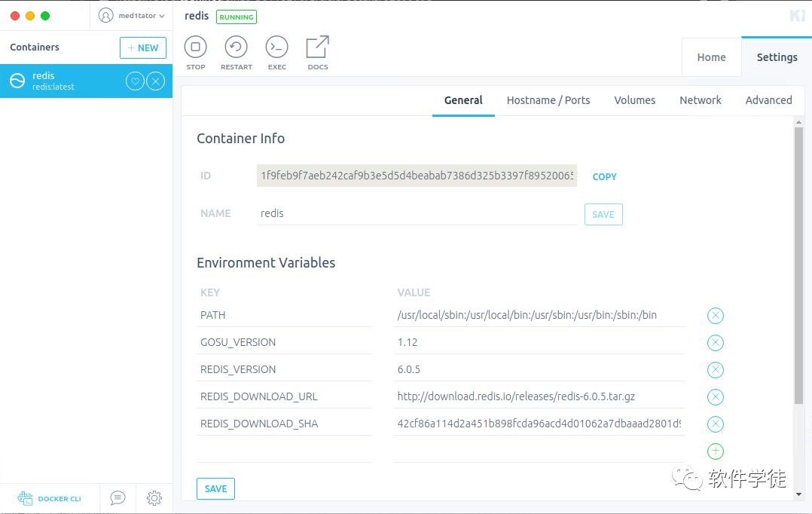812x514 pixels.
Task: Switch to the Settings tab
Action: [x=777, y=57]
